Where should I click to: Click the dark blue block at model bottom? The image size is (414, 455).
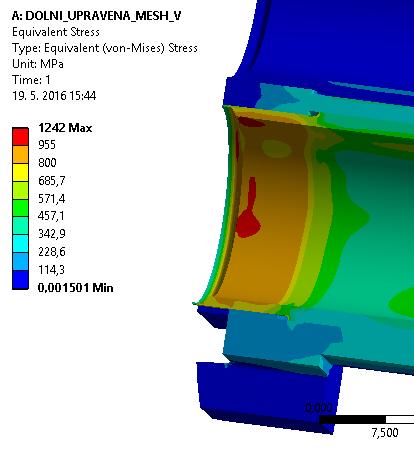coord(269,397)
